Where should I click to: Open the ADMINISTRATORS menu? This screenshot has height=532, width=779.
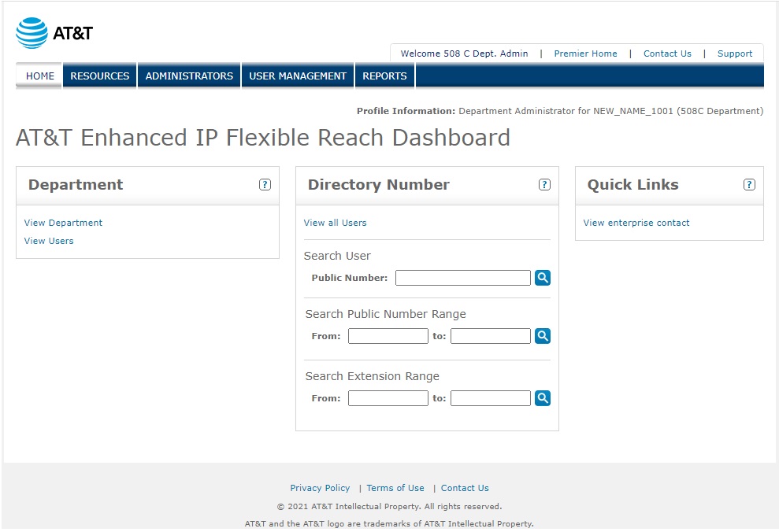tap(189, 76)
